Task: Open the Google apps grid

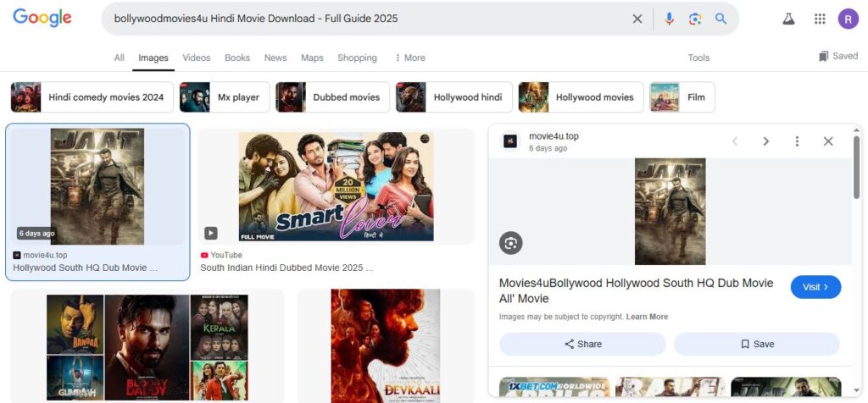Action: [820, 19]
